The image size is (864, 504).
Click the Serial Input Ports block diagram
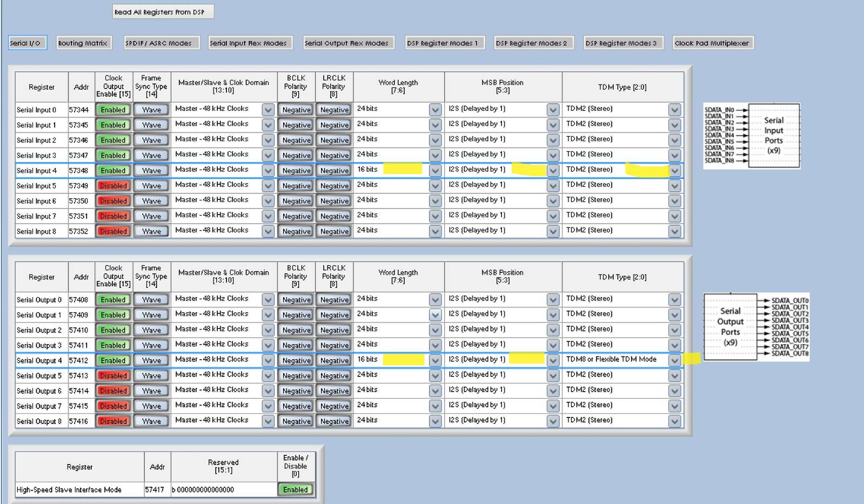click(x=752, y=136)
